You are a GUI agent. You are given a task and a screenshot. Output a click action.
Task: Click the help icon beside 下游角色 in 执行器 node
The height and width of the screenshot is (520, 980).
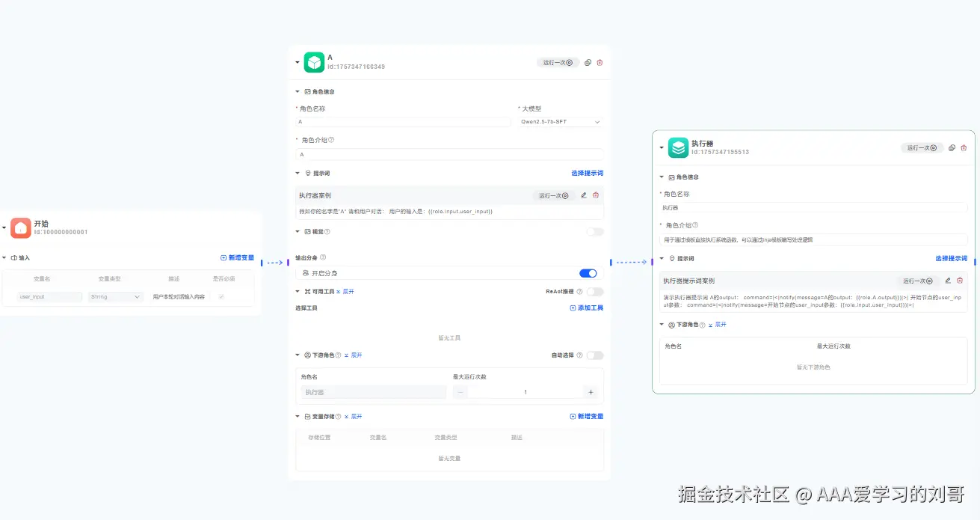point(703,325)
